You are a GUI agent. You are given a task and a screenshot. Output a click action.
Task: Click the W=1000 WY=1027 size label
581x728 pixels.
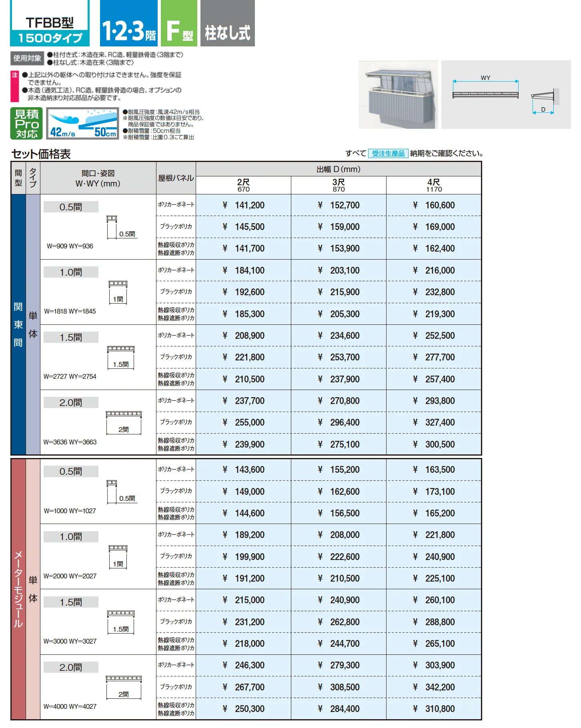[x=70, y=511]
